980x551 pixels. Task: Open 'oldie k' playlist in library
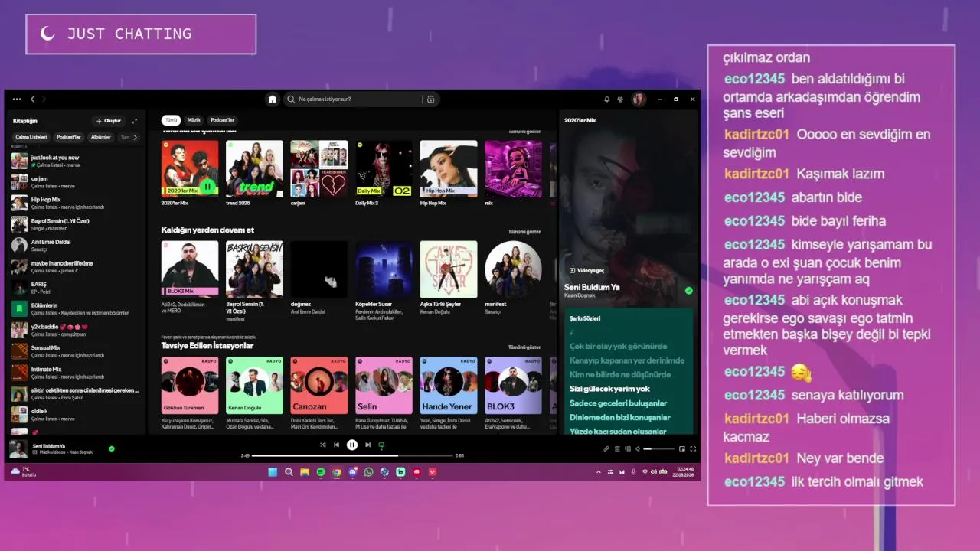(75, 415)
